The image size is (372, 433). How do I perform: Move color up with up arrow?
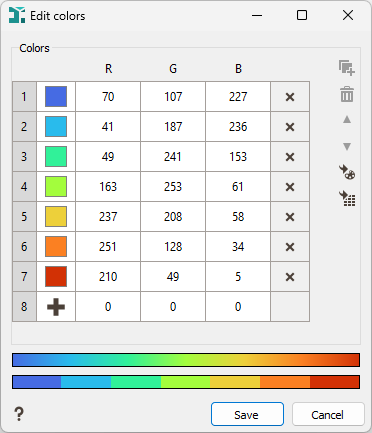point(347,119)
